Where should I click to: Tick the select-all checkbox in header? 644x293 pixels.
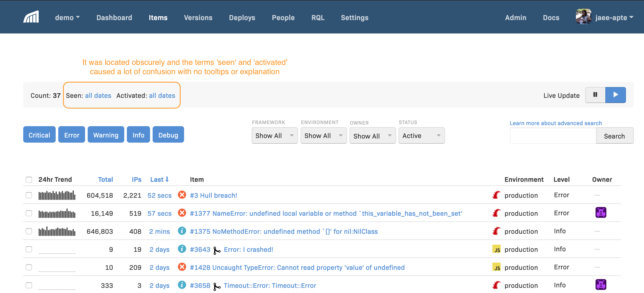tap(29, 179)
